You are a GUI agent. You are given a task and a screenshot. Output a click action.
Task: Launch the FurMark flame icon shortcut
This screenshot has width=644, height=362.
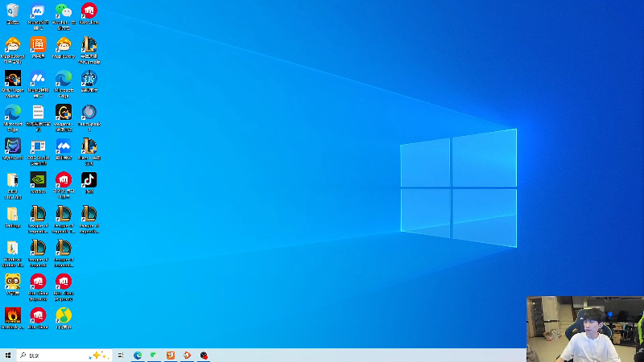(x=13, y=315)
